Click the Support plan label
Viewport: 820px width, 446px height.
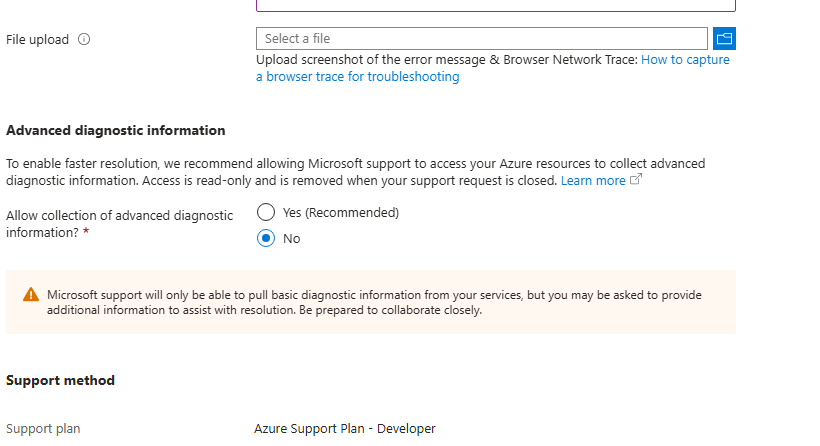(43, 429)
